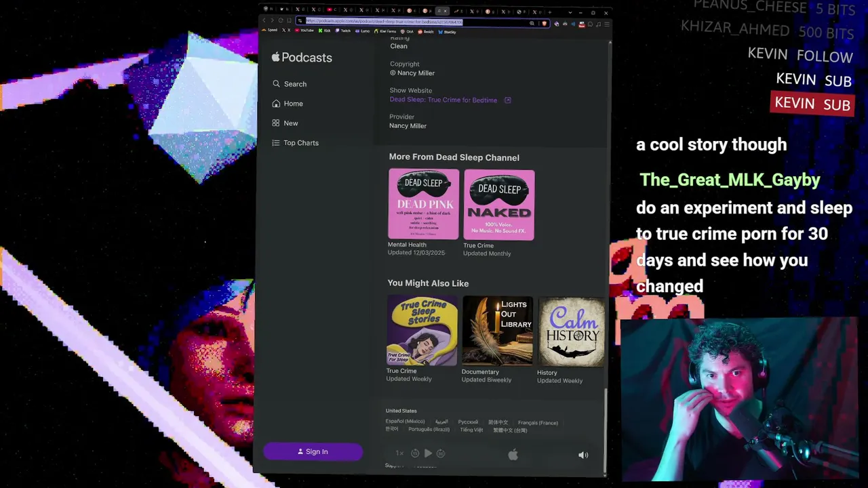Image resolution: width=868 pixels, height=488 pixels.
Task: Open the Dead Sleep Dead Pink podcast artwork
Action: pos(424,204)
